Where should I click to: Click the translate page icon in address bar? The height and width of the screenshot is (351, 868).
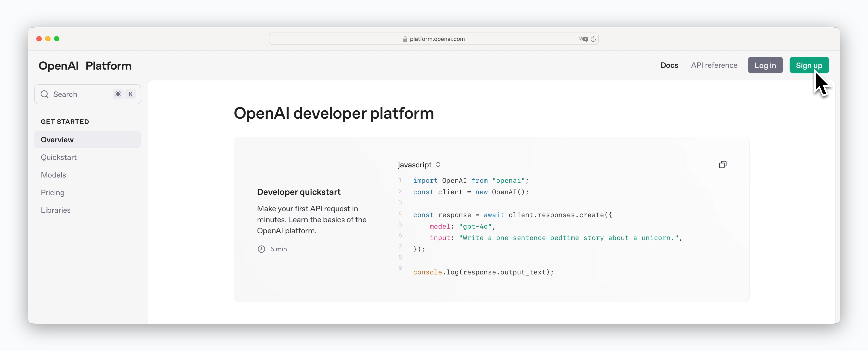tap(583, 39)
